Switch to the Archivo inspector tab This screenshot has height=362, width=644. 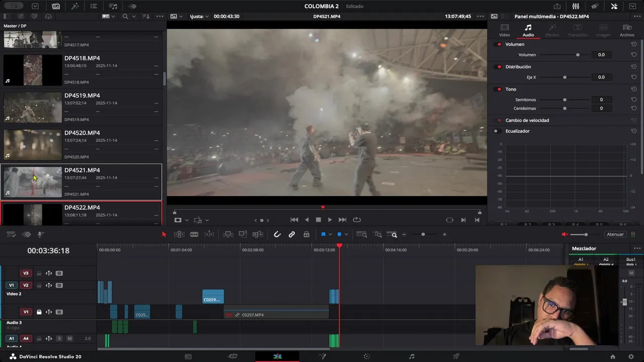point(627,31)
